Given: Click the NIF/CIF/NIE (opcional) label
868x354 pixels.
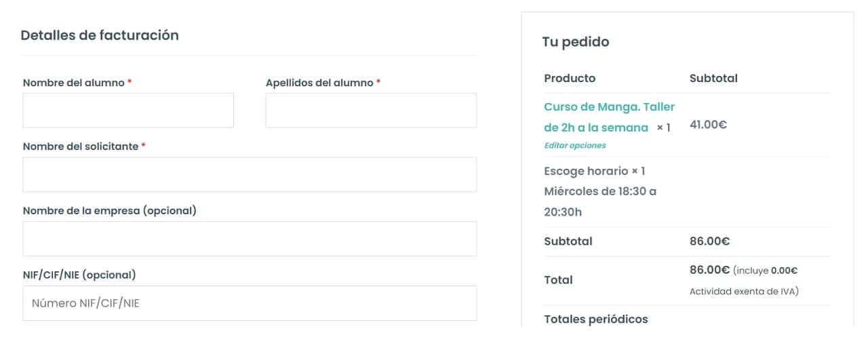Looking at the screenshot, I should tap(79, 275).
